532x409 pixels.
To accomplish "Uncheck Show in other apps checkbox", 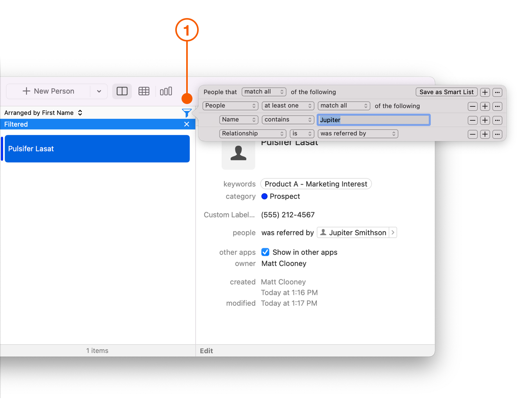I will tap(265, 252).
